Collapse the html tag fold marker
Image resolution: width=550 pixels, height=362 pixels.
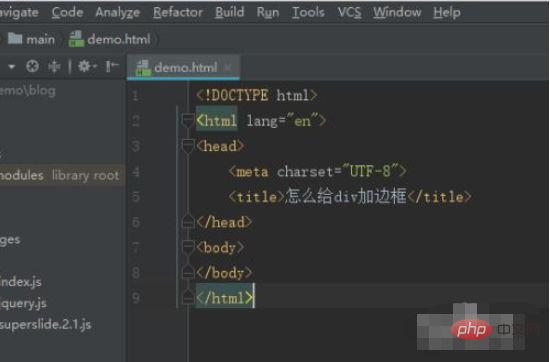tap(188, 121)
